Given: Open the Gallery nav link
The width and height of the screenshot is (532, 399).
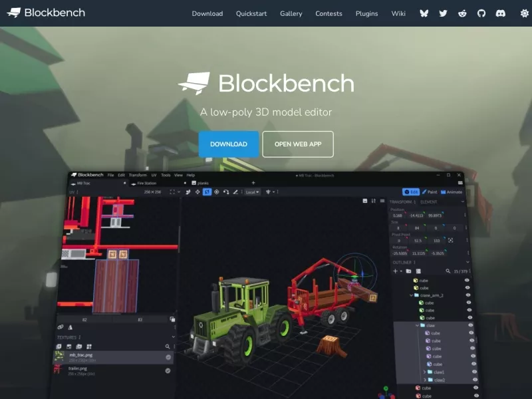Looking at the screenshot, I should 291,13.
